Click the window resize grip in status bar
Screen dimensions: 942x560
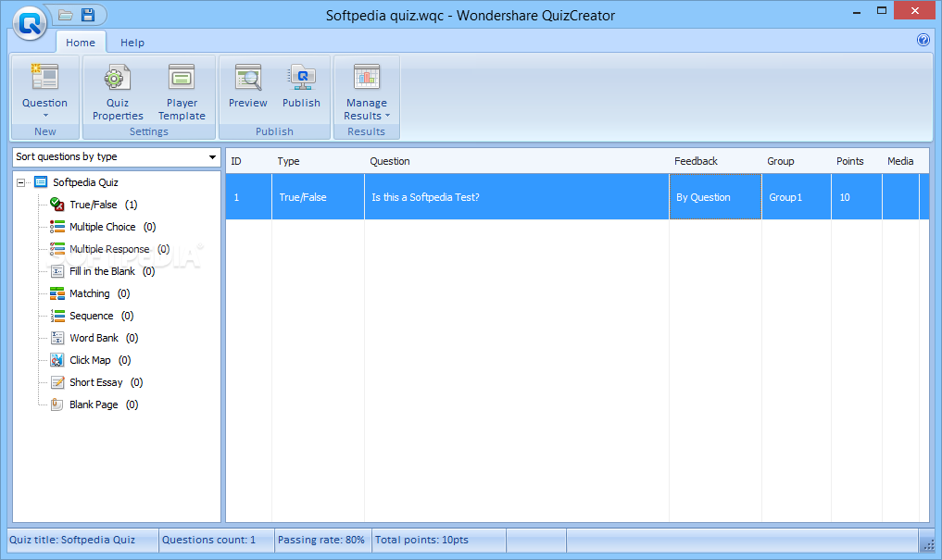point(928,543)
